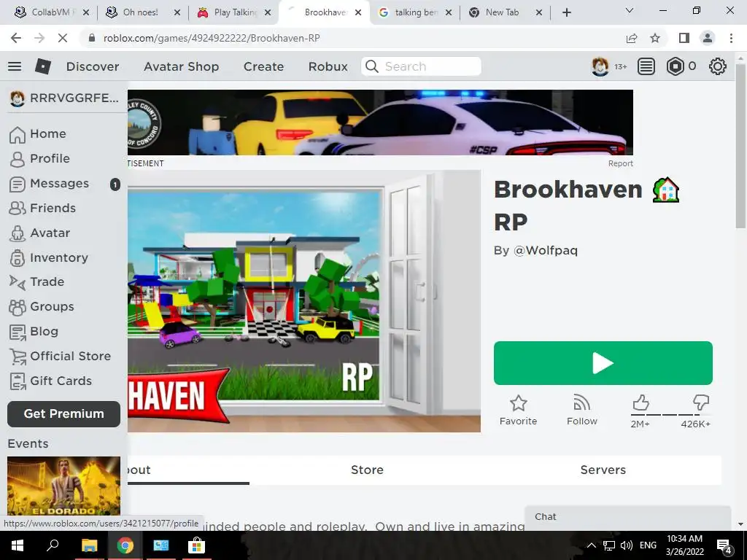Open the notifications feed icon
The height and width of the screenshot is (560, 747).
click(x=646, y=66)
